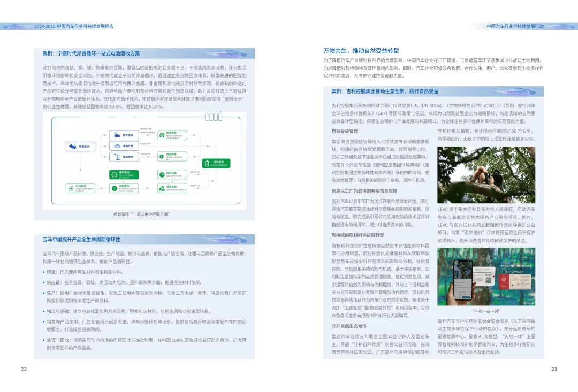
Task: Click page number 22
Action: 24,369
